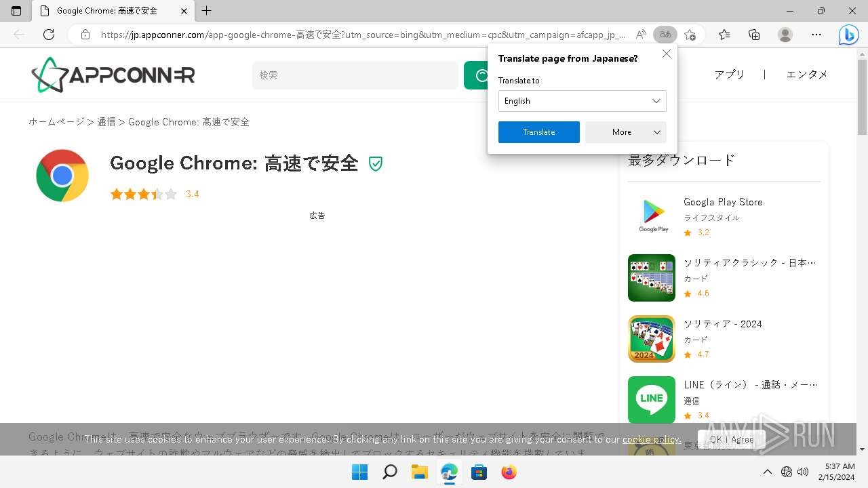Add page to favorites star icon
Screen dimensions: 868x488
690,35
